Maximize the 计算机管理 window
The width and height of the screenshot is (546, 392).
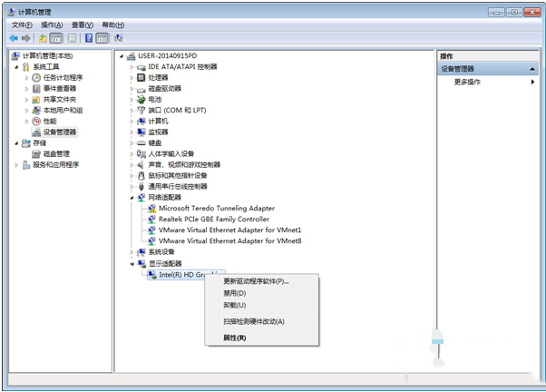click(514, 12)
